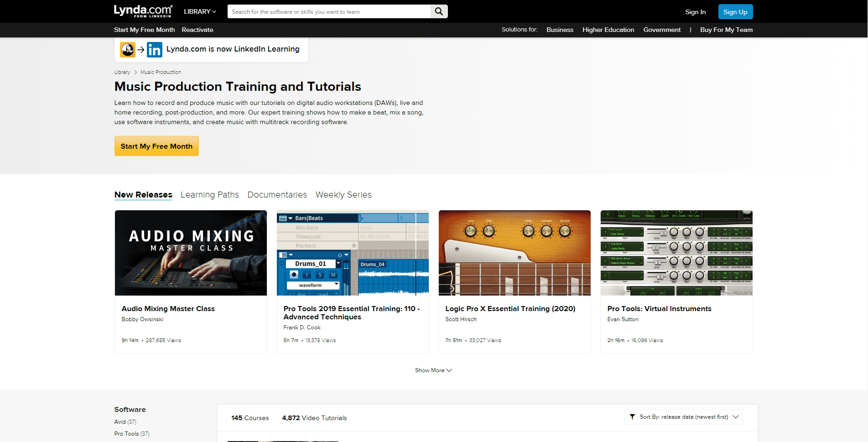Open the LIBRARY dropdown menu
Image resolution: width=868 pixels, height=442 pixels.
200,11
